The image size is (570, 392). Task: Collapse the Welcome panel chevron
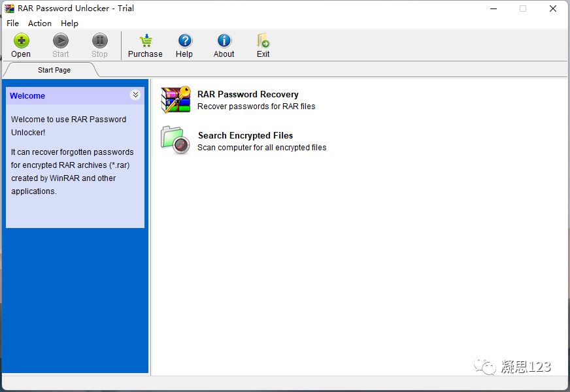coord(135,95)
